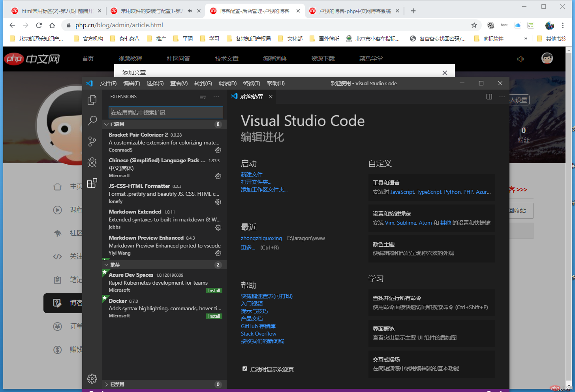Reload the page in Chrome
The image size is (575, 392).
click(39, 25)
